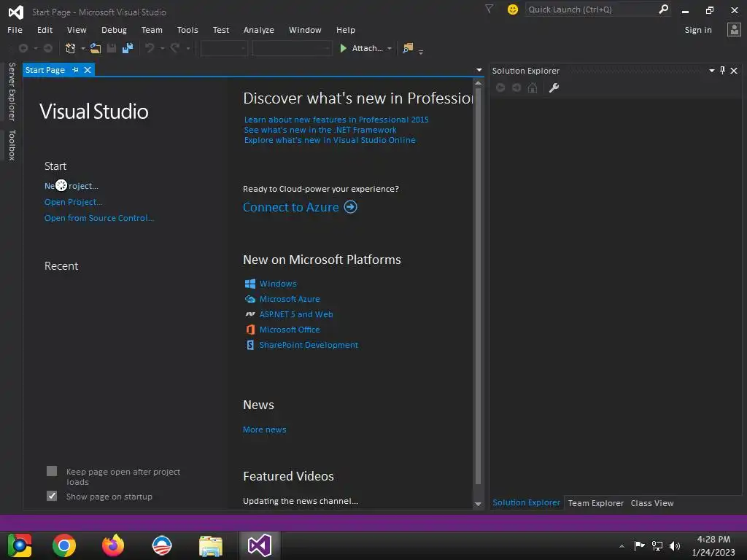Open the File menu
This screenshot has width=747, height=560.
15,29
